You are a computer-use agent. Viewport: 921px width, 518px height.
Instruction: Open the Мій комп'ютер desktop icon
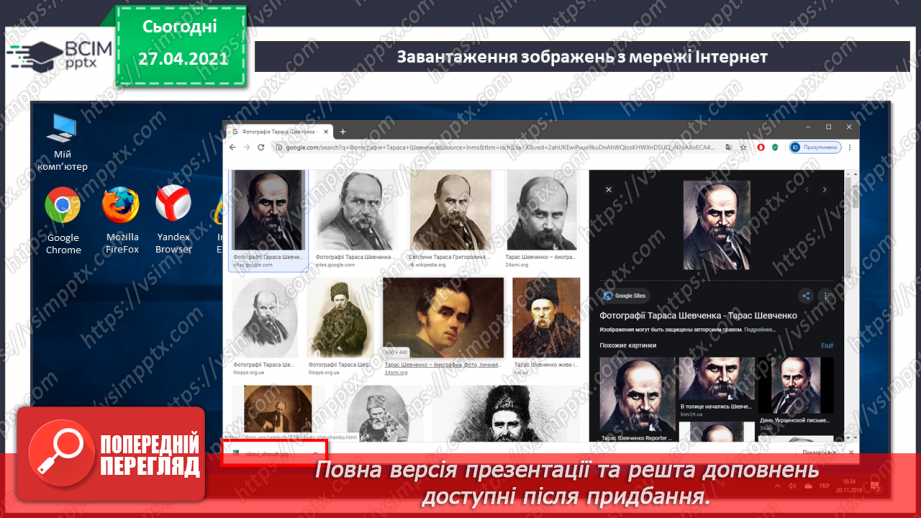(62, 143)
